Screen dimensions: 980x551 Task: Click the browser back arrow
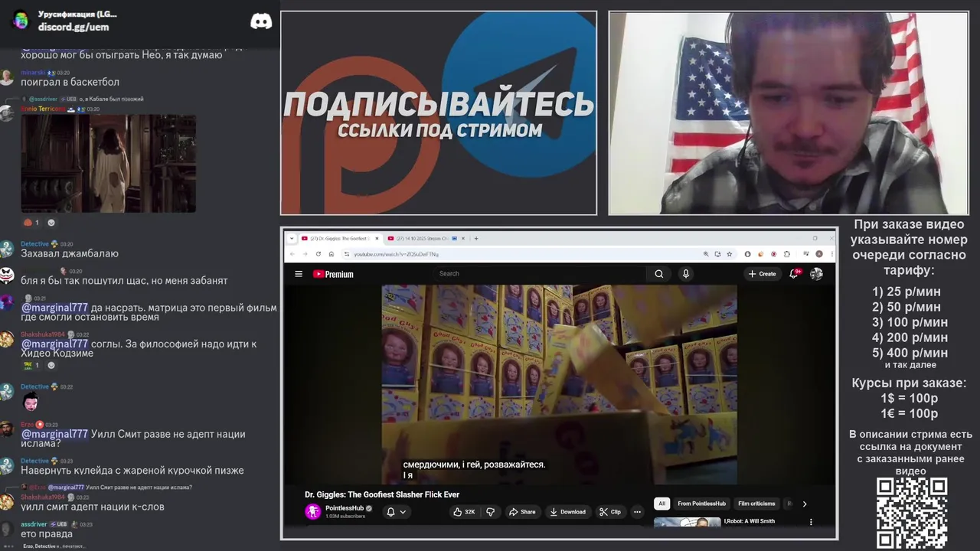292,254
